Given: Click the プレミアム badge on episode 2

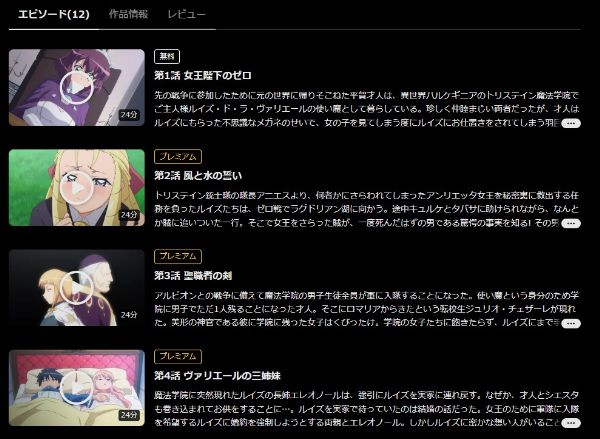Looking at the screenshot, I should (178, 157).
